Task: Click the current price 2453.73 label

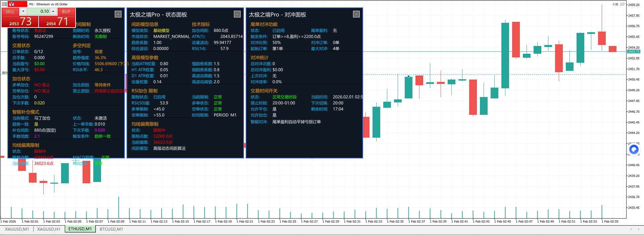Action: 634,51
